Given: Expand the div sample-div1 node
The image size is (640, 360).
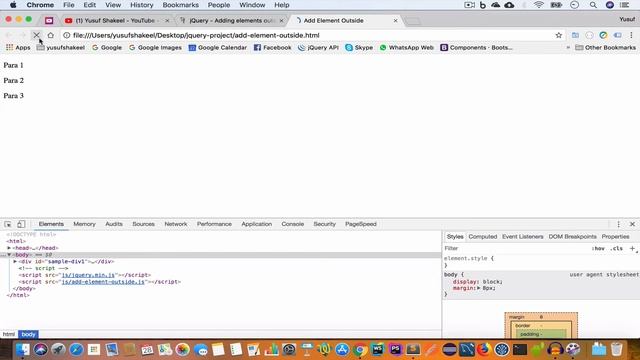Looking at the screenshot, I should point(15,261).
